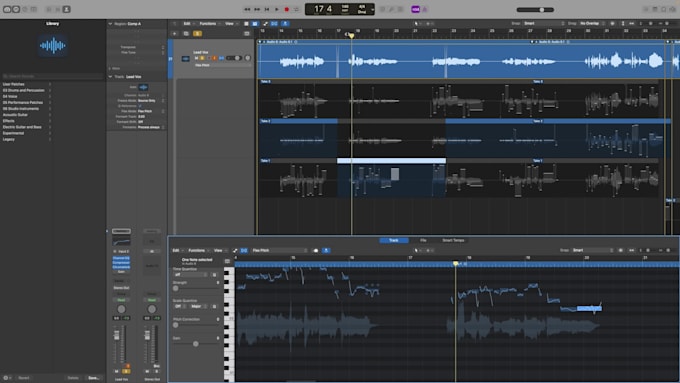This screenshot has width=680, height=383.
Task: Click the add new track plus button
Action: pyautogui.click(x=175, y=33)
